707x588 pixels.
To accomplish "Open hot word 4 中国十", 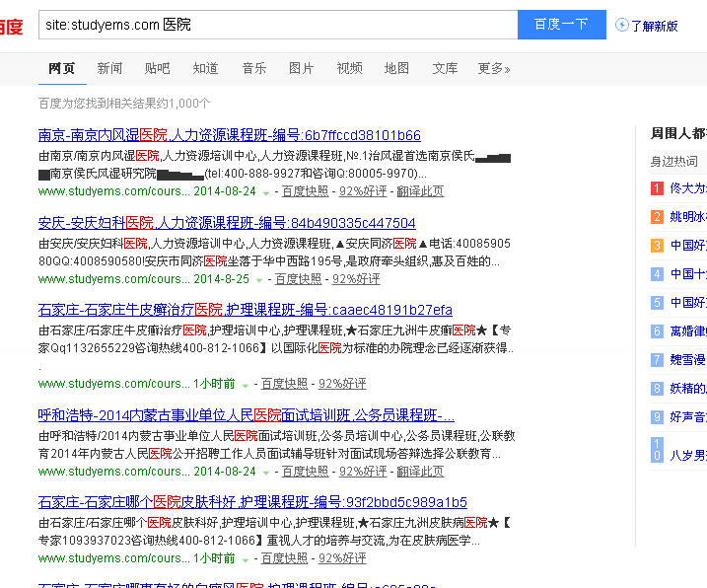I will [688, 274].
